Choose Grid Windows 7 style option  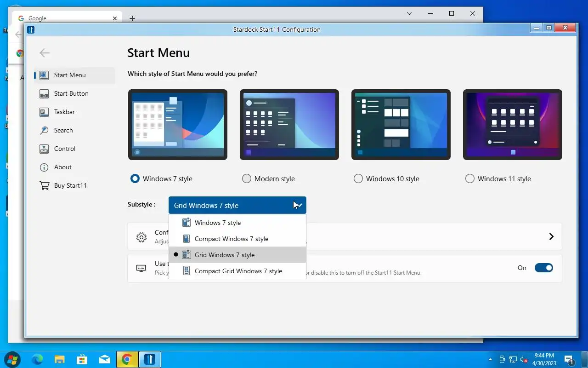pyautogui.click(x=237, y=255)
